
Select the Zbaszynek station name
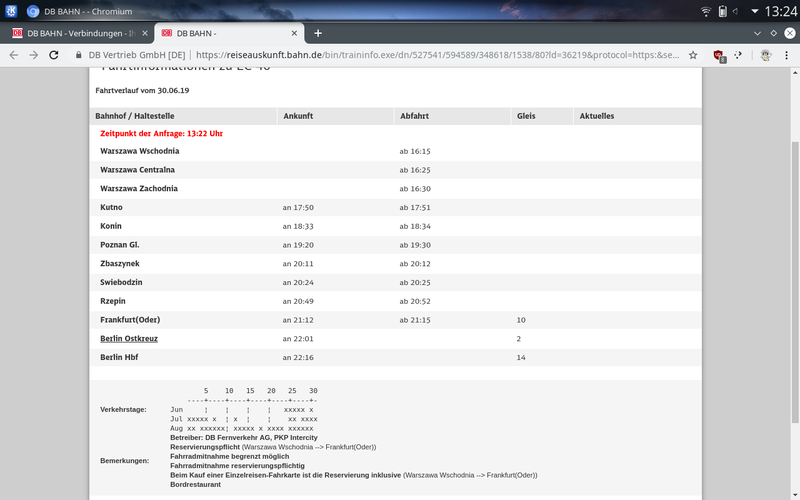(x=120, y=264)
